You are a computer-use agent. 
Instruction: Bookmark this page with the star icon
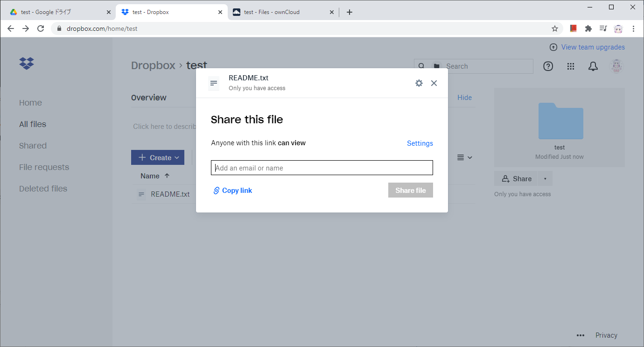(x=555, y=28)
